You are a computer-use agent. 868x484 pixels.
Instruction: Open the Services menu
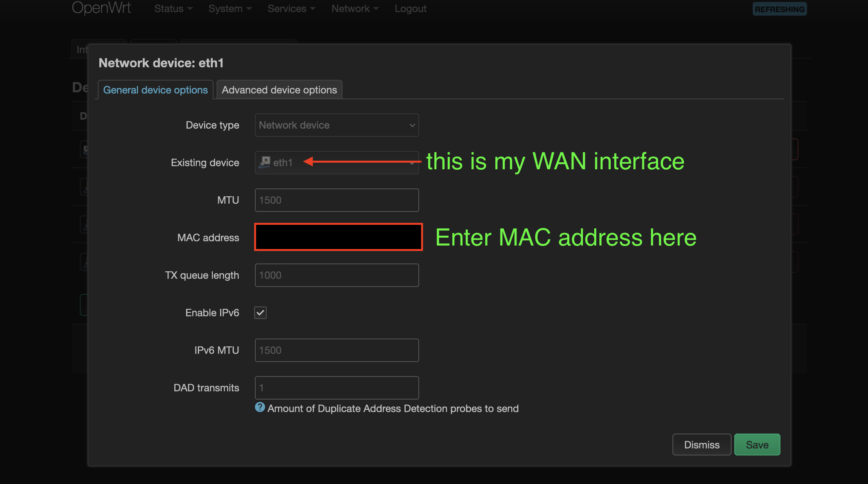291,9
